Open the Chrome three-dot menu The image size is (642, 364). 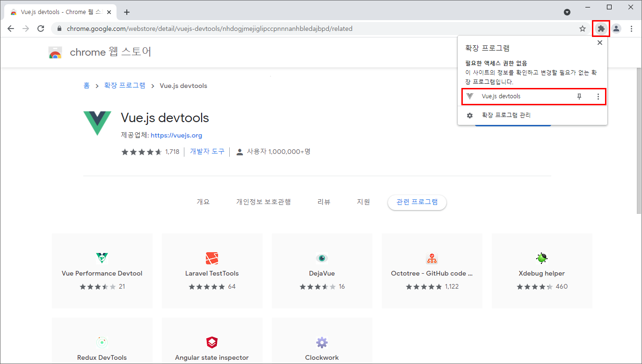631,29
